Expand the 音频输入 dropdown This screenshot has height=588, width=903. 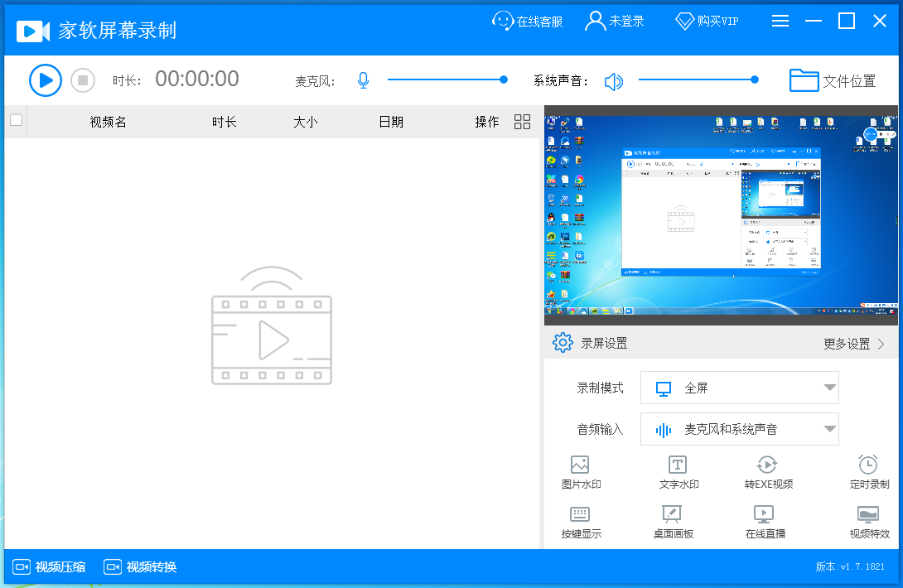(740, 429)
